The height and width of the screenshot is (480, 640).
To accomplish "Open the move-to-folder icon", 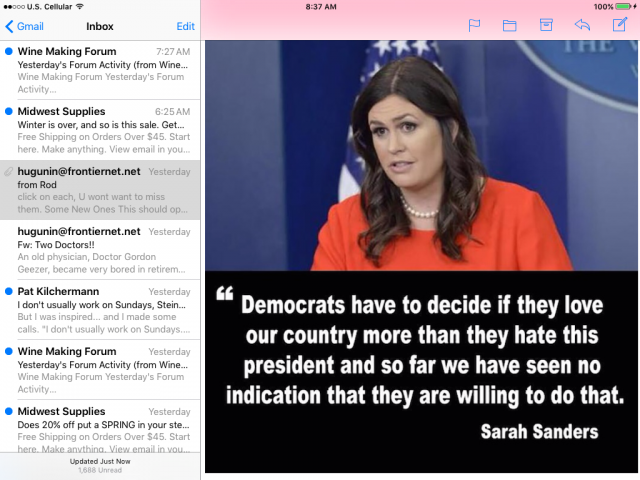I will pyautogui.click(x=509, y=26).
